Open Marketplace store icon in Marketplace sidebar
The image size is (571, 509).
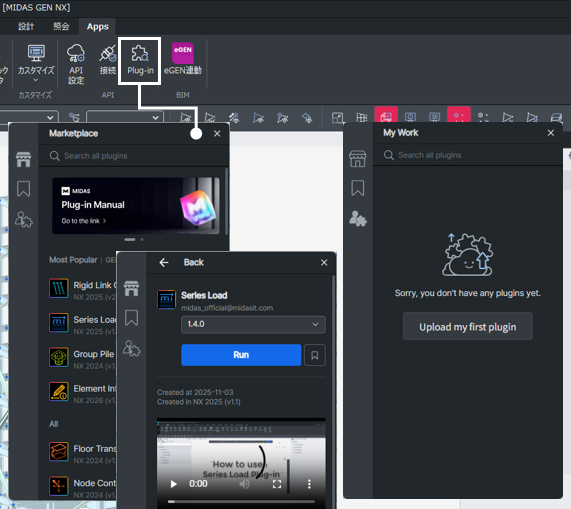click(23, 159)
